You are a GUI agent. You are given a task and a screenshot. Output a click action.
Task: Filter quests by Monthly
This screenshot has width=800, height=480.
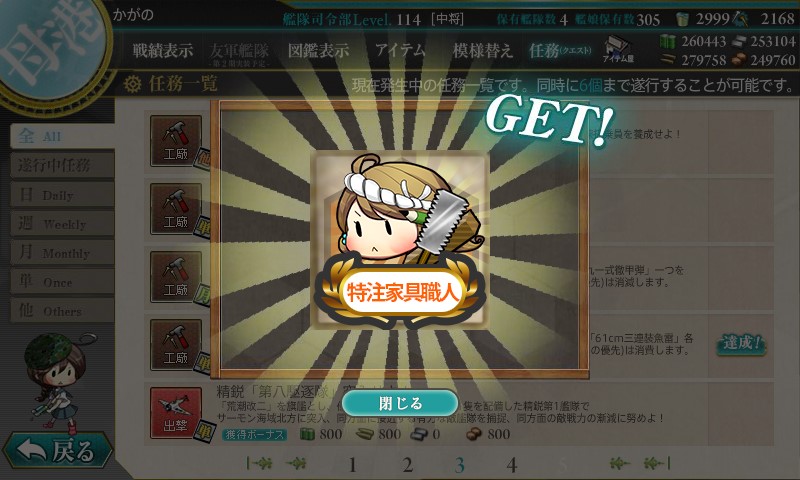pyautogui.click(x=61, y=252)
